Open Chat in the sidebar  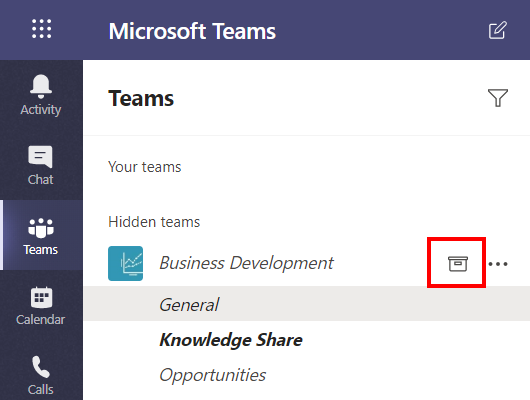coord(41,165)
